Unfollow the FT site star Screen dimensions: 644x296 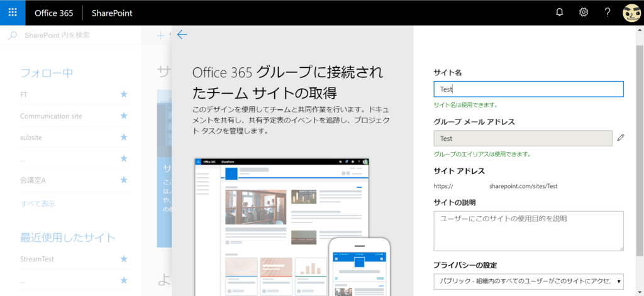124,94
